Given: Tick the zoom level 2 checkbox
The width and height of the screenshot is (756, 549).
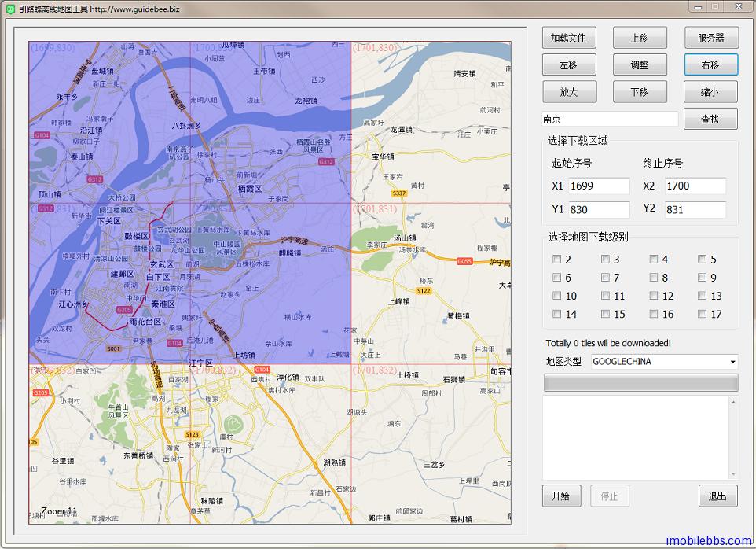Looking at the screenshot, I should point(557,259).
